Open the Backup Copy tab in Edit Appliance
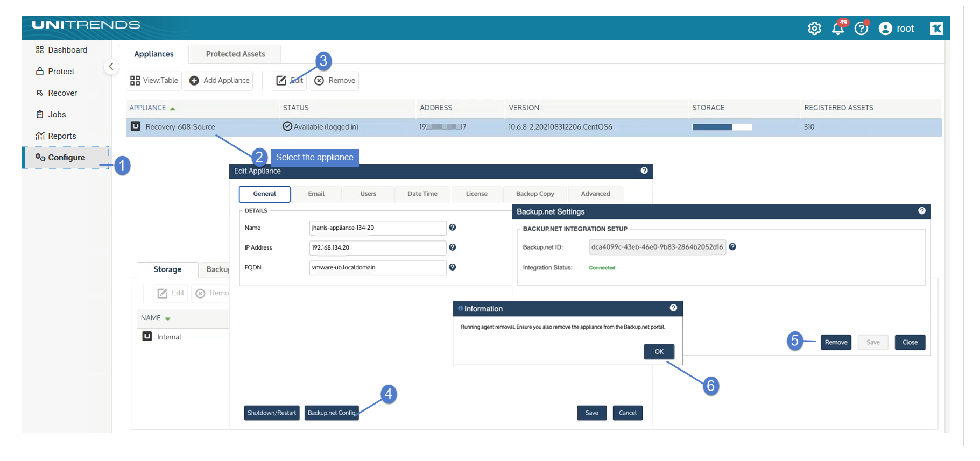 (x=535, y=194)
